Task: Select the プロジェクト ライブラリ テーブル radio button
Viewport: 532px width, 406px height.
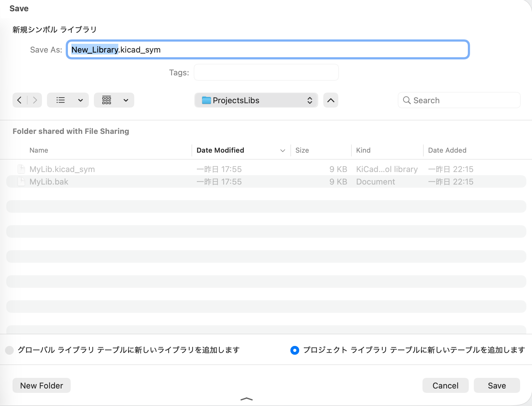Action: (295, 350)
